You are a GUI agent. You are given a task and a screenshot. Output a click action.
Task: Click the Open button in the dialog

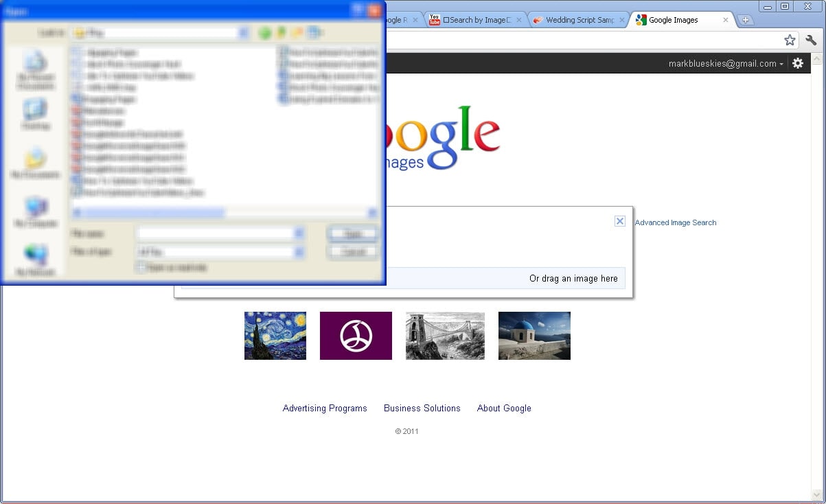tap(352, 233)
